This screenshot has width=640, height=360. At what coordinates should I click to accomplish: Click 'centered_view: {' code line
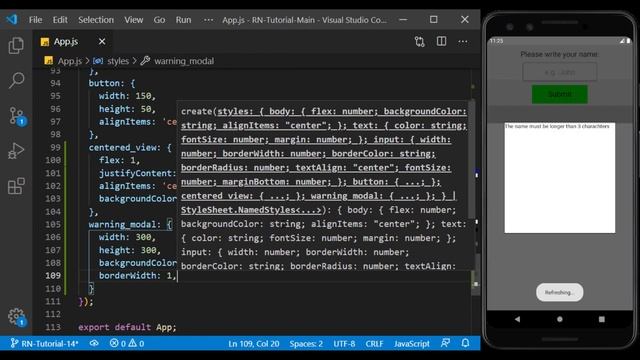coord(130,147)
